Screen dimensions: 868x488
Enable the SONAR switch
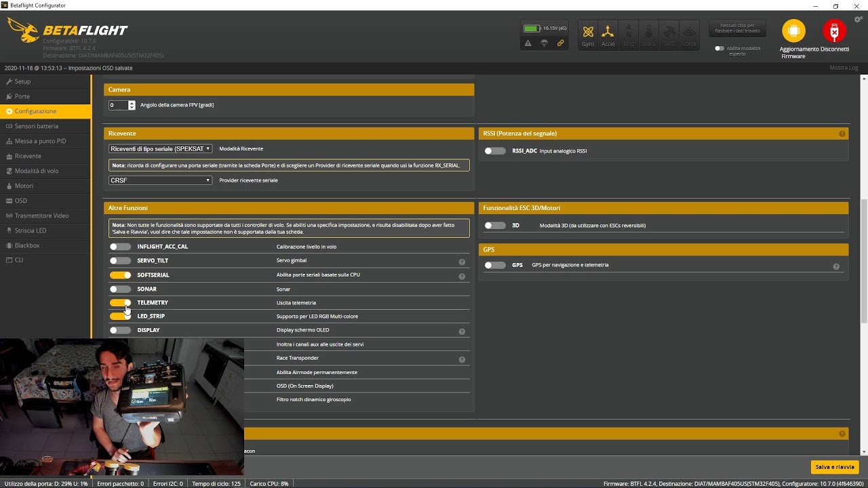point(120,289)
